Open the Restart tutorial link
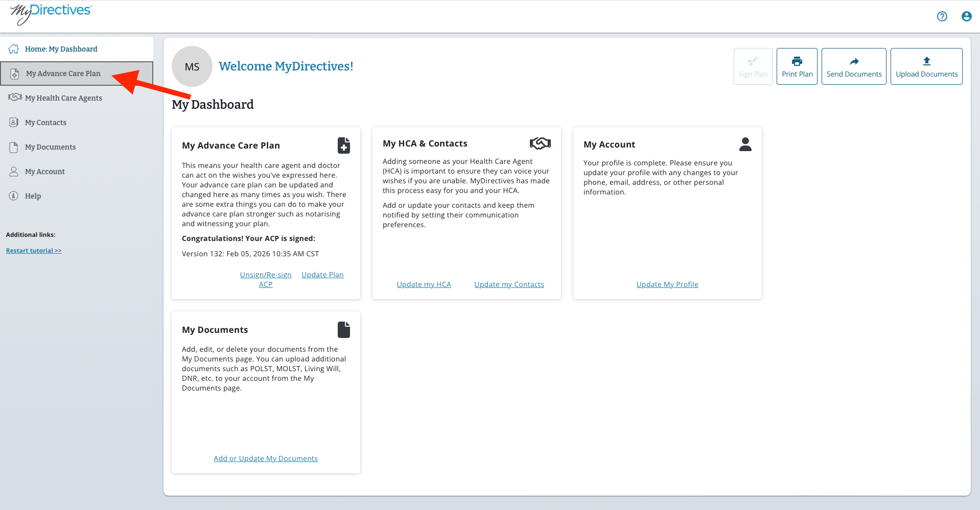 [x=34, y=250]
